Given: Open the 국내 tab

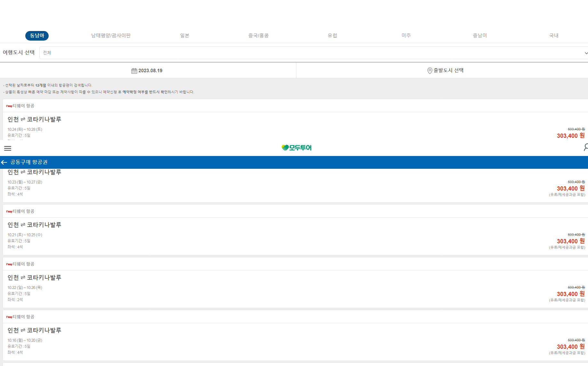Looking at the screenshot, I should 554,35.
